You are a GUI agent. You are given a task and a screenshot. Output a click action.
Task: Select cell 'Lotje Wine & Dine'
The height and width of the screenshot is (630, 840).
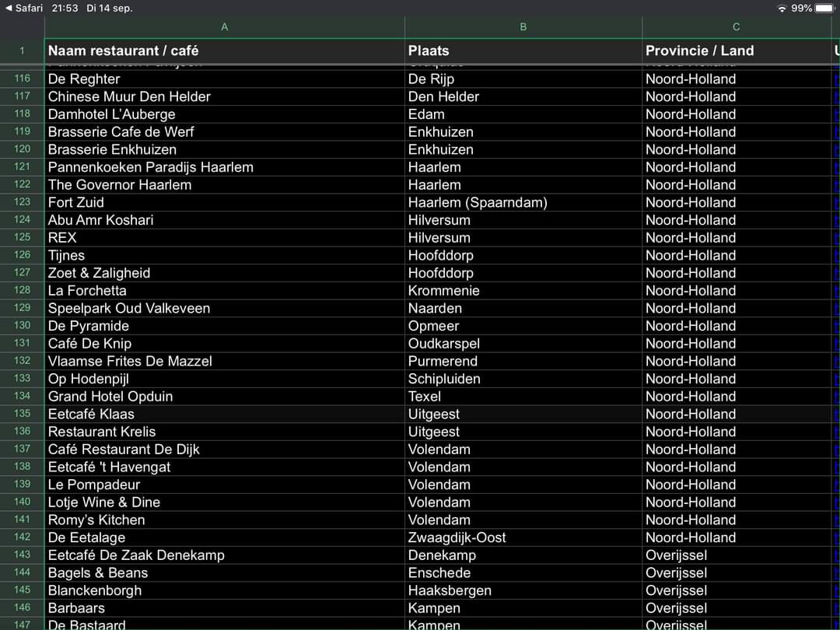click(225, 502)
